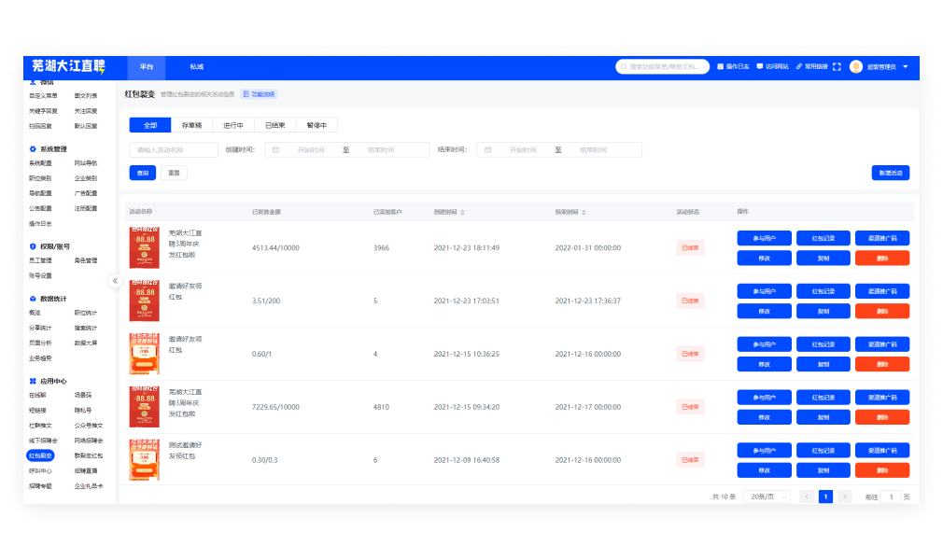The image size is (943, 560).
Task: Toggle fullscreen mode icon in header
Action: tap(837, 67)
